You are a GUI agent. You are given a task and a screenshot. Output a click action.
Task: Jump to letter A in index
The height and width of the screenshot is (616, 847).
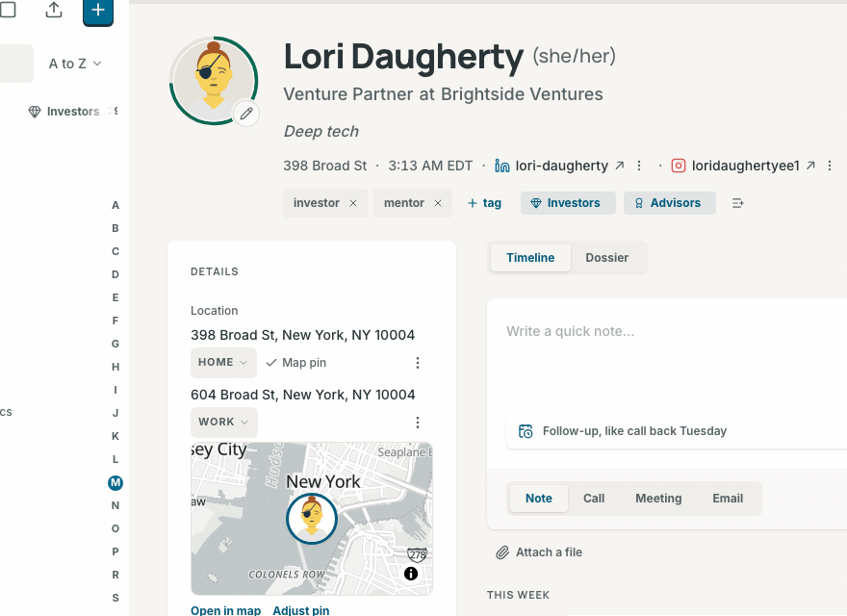(115, 205)
